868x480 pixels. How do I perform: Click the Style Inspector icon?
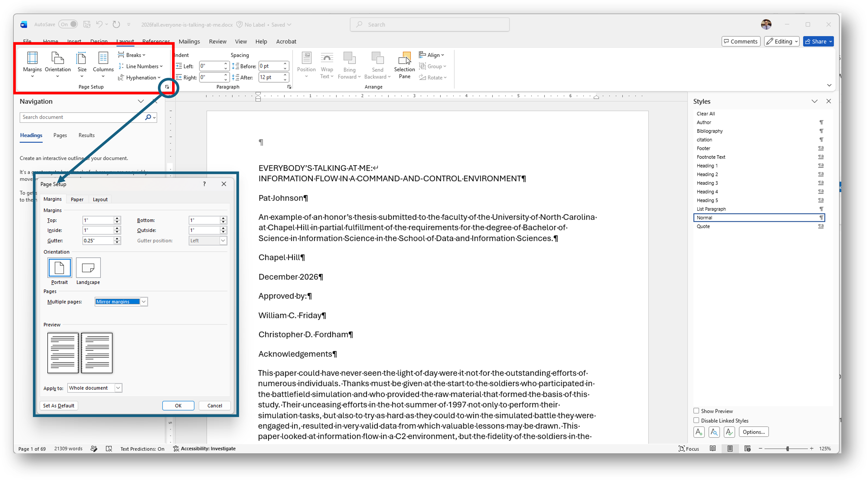coord(714,432)
